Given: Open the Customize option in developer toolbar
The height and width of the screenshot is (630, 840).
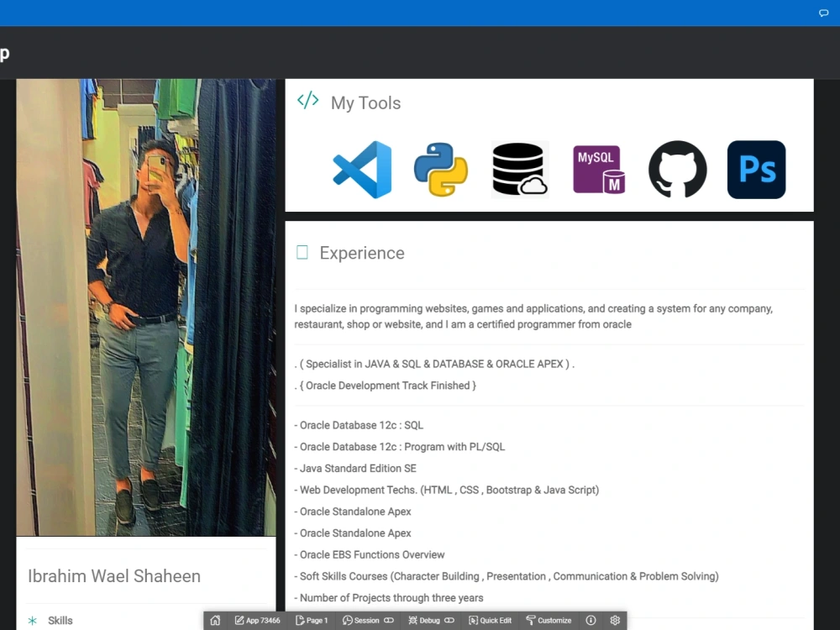Looking at the screenshot, I should 549,621.
